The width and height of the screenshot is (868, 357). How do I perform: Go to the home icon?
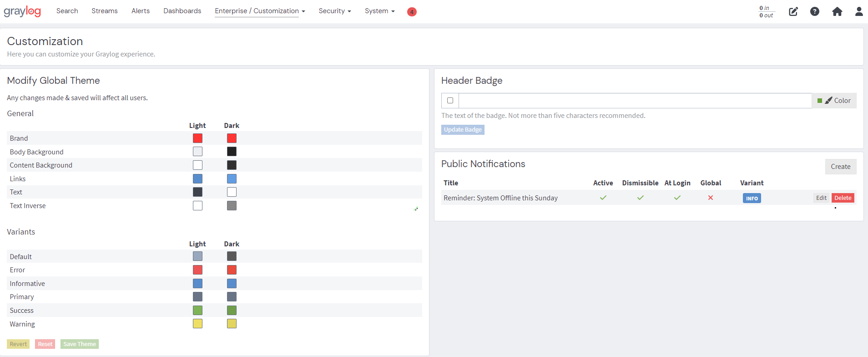click(x=837, y=11)
